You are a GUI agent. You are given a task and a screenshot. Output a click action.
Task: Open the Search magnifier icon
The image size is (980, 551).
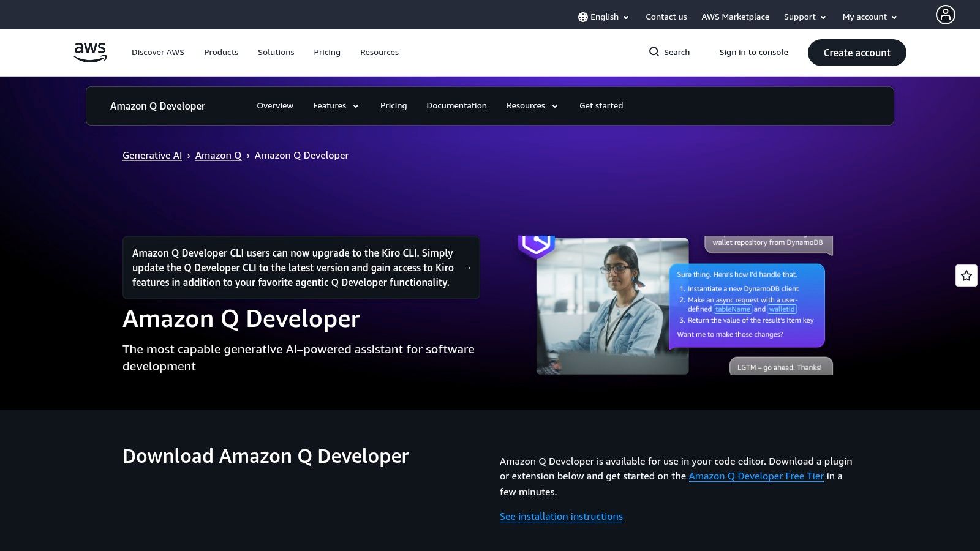(655, 52)
